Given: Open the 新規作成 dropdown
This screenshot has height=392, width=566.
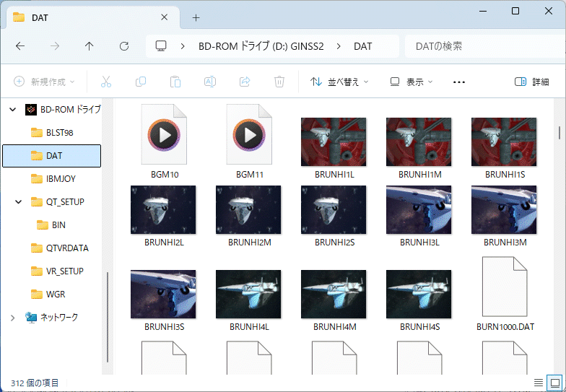Looking at the screenshot, I should tap(44, 82).
